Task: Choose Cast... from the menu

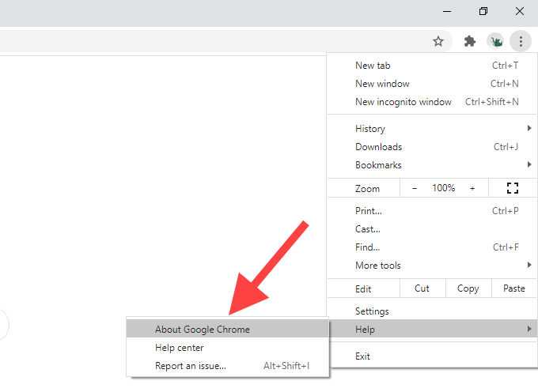Action: point(432,229)
